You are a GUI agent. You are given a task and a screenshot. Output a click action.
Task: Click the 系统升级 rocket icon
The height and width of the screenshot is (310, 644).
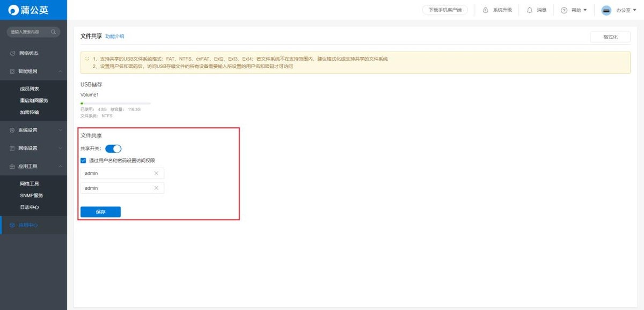pyautogui.click(x=486, y=10)
